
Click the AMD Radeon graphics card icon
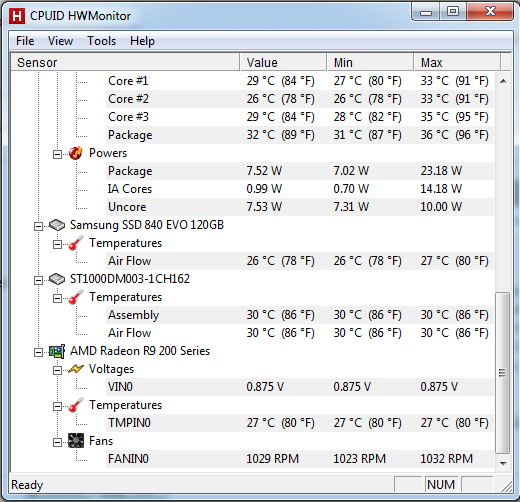57,351
